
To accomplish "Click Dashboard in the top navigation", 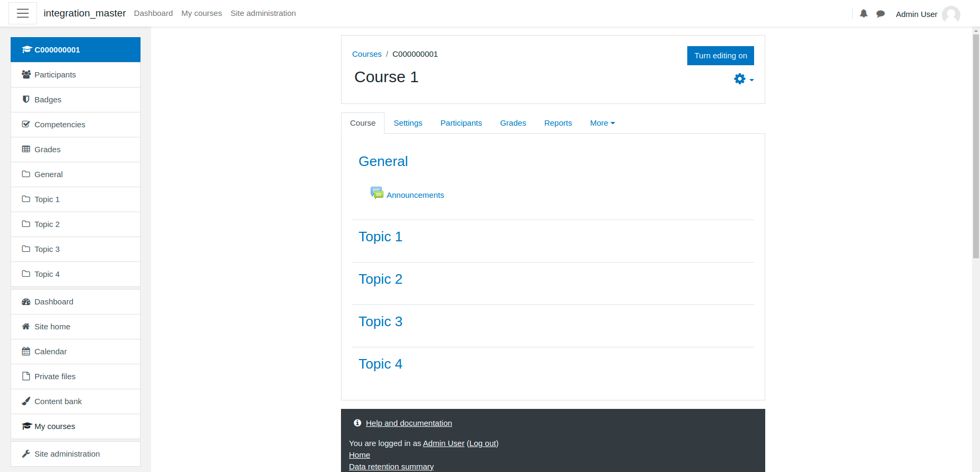I will [153, 13].
